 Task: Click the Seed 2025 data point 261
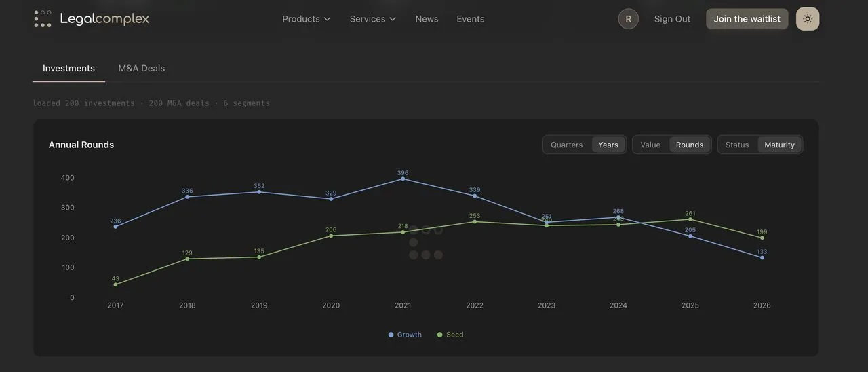[690, 219]
